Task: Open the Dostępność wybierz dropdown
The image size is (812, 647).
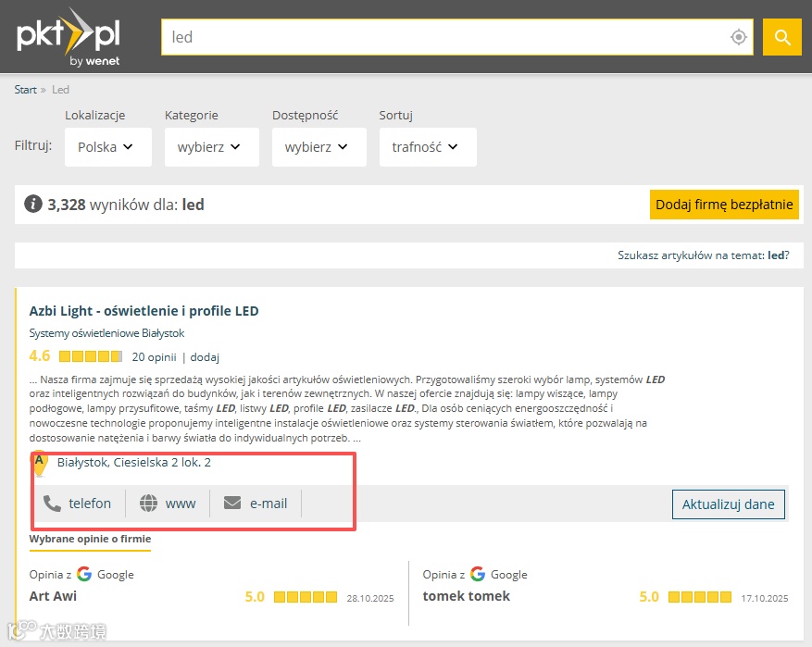Action: click(x=319, y=147)
